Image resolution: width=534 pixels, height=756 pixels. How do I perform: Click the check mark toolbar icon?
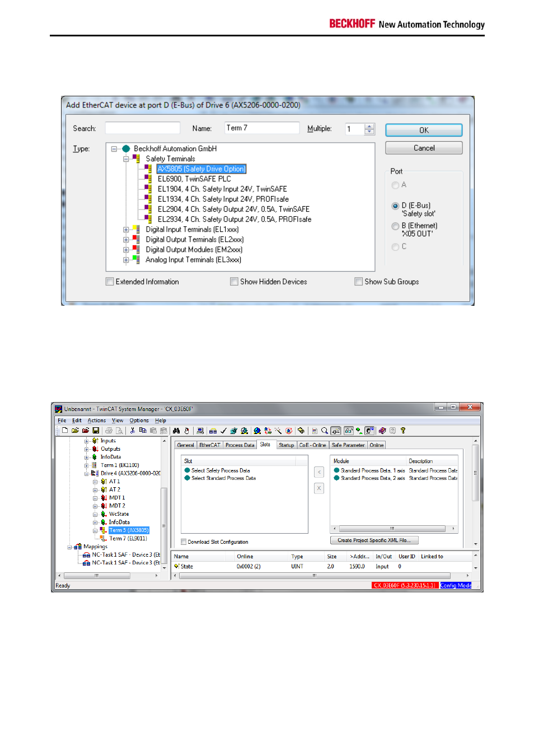(223, 431)
